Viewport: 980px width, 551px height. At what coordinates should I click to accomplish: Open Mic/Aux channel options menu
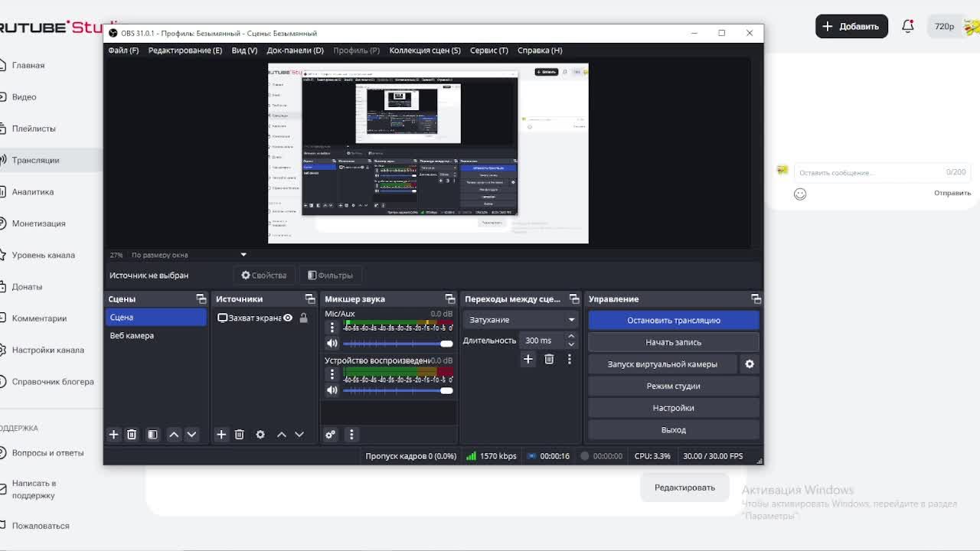coord(332,328)
